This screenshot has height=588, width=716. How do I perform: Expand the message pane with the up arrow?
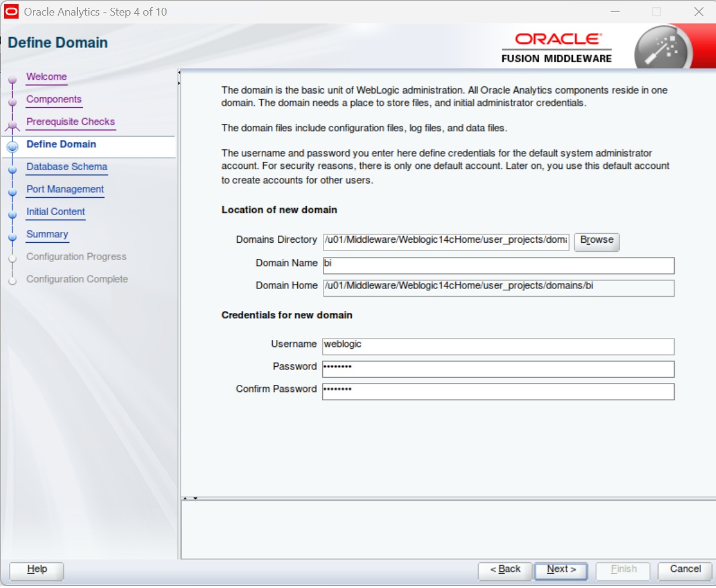tap(185, 498)
